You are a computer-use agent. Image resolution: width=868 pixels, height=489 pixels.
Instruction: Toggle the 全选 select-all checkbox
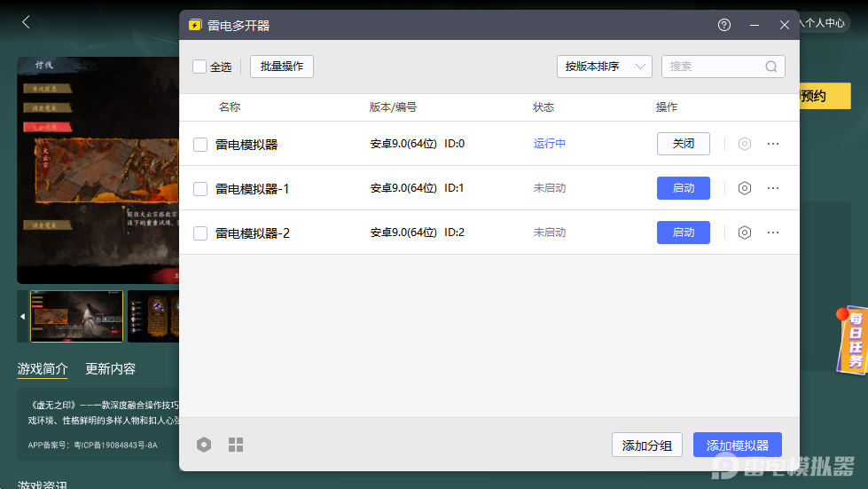pyautogui.click(x=199, y=67)
